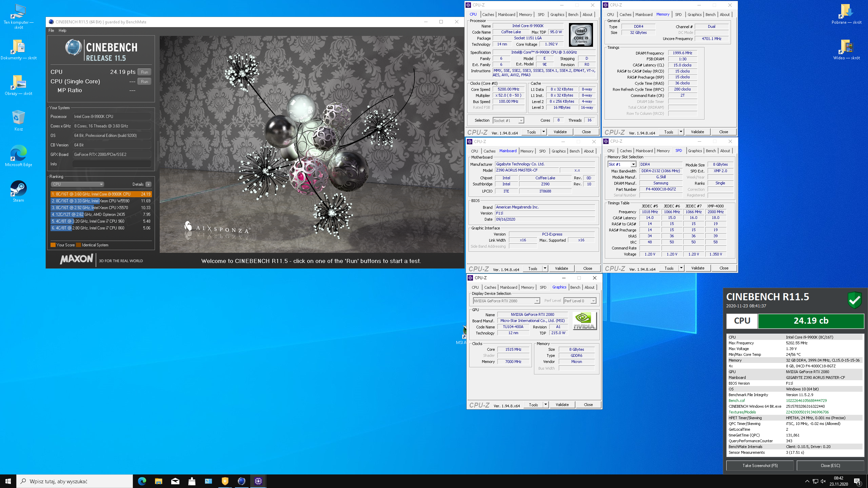Open the Cinebench Ranking CPU dropdown
This screenshot has height=488, width=868.
(x=77, y=184)
